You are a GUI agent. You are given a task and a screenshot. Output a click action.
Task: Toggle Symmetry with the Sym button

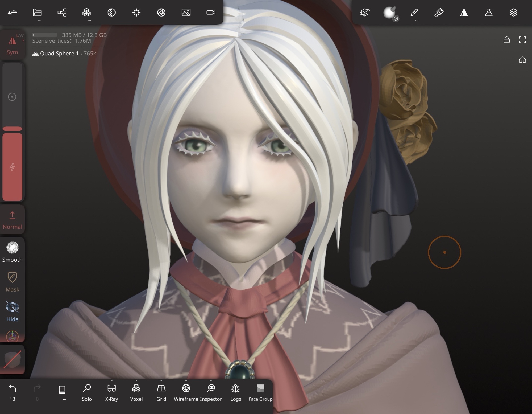[12, 45]
